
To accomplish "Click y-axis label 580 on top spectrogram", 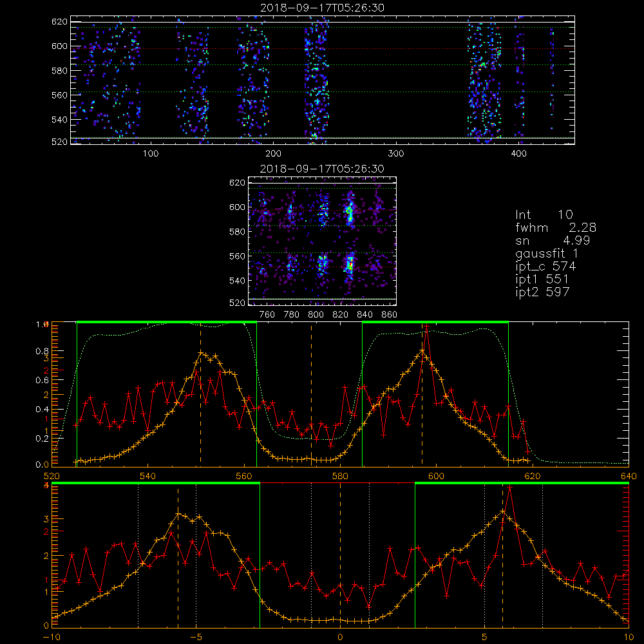I will pos(59,70).
